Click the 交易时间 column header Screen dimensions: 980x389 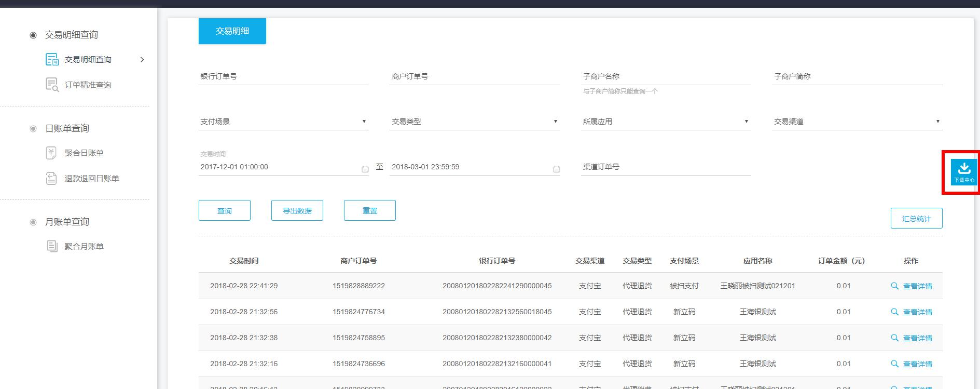pyautogui.click(x=244, y=261)
